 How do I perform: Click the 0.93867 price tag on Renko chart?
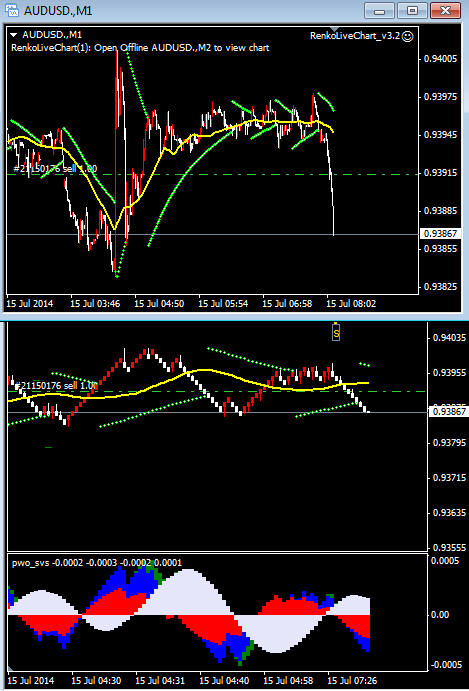[449, 412]
